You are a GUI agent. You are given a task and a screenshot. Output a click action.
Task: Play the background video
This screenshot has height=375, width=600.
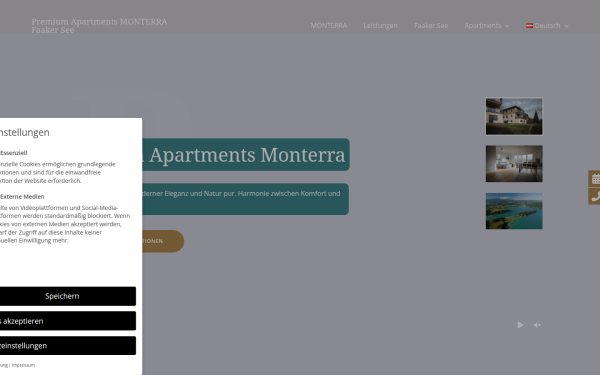[520, 325]
